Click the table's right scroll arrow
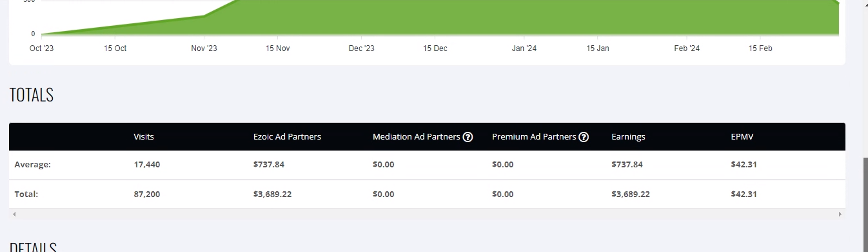This screenshot has height=252, width=868. 840,214
